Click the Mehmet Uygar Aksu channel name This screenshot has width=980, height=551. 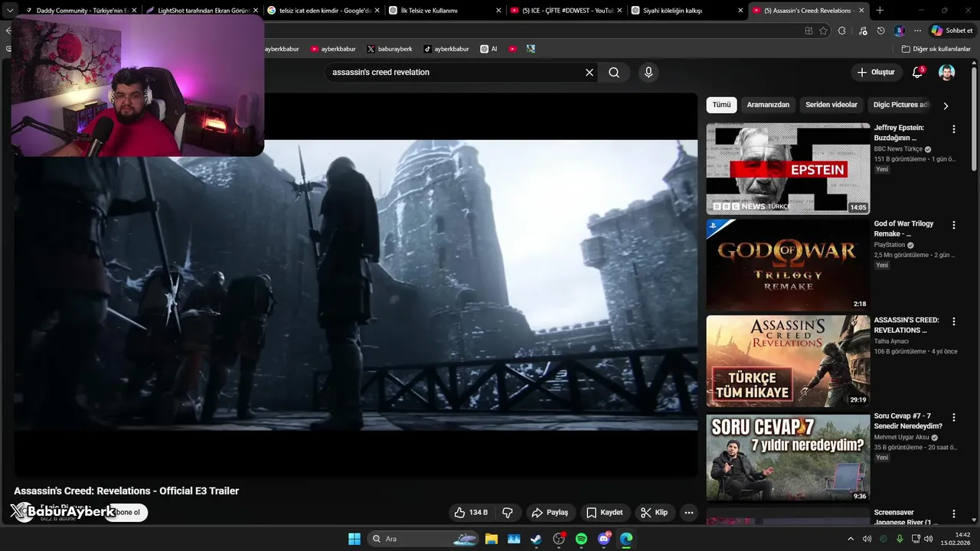[901, 438]
